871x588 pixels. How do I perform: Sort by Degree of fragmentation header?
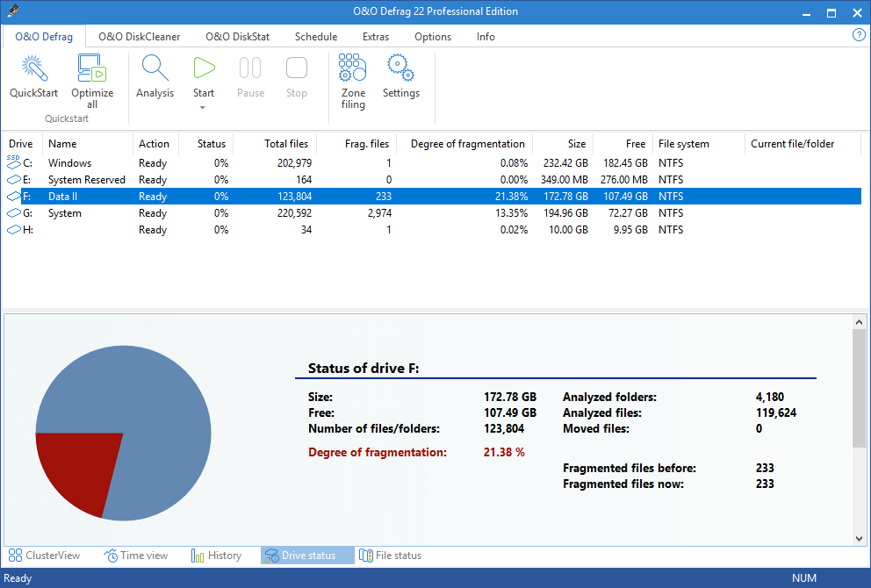[464, 144]
